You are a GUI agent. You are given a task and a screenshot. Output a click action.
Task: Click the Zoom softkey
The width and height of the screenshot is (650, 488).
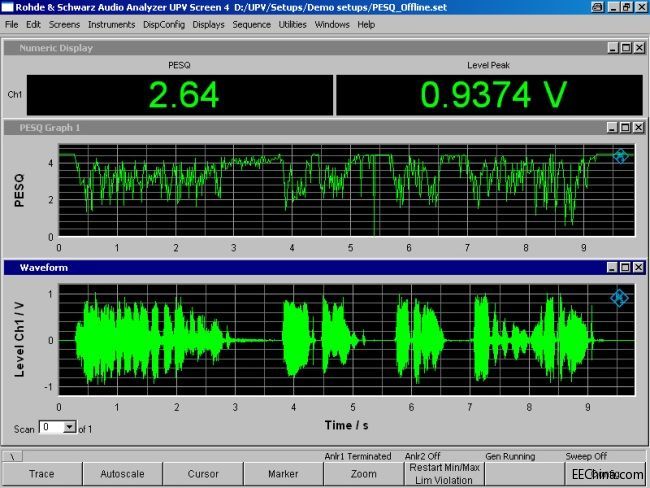[364, 474]
